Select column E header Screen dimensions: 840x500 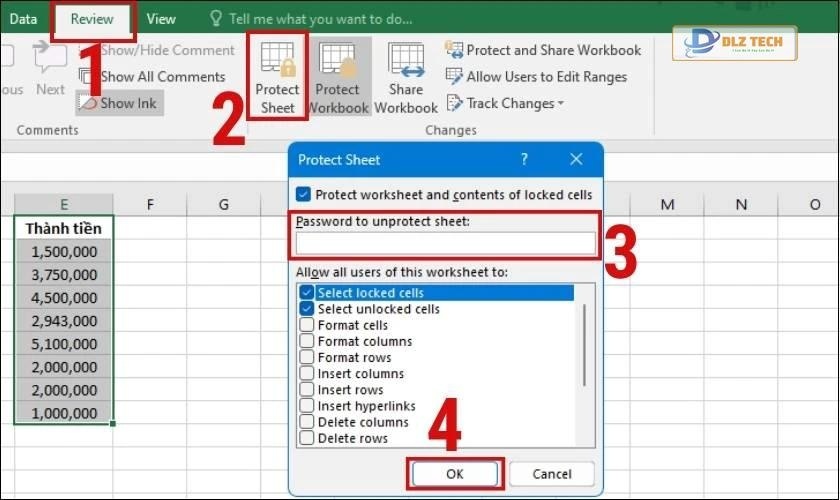(64, 204)
